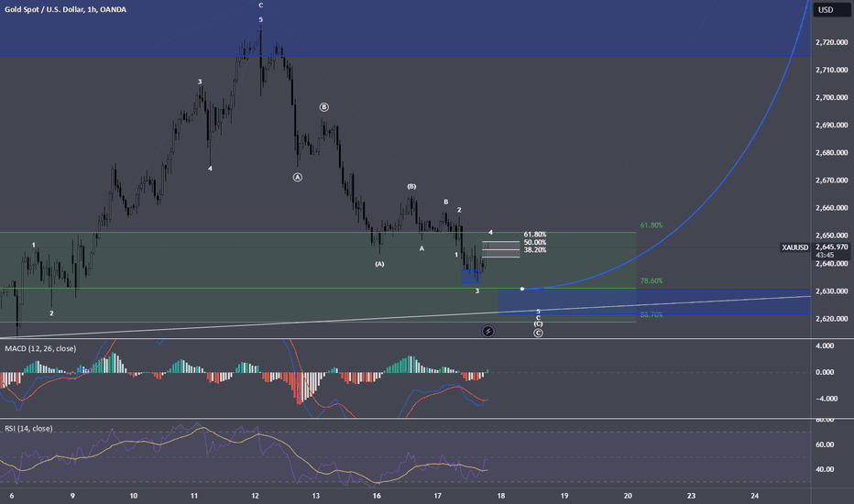Select the RSI (14, close) indicator label

(29, 428)
